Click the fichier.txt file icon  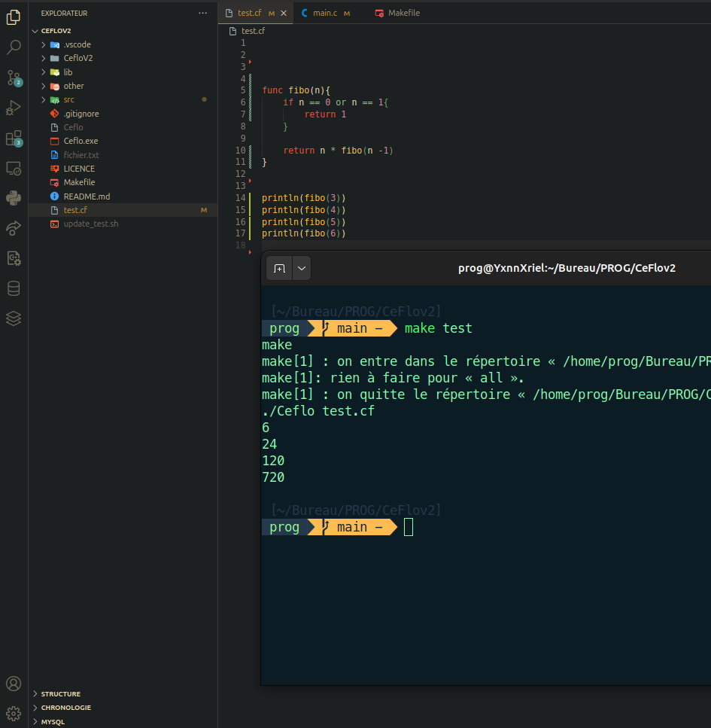coord(54,155)
